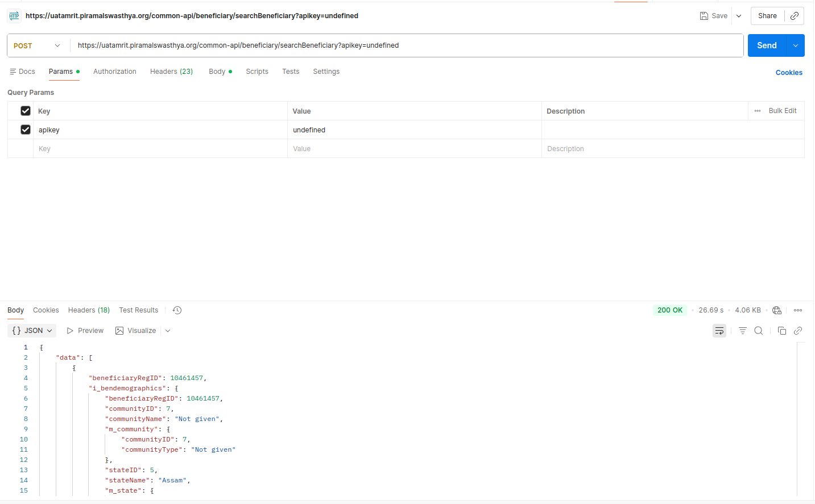Viewport: 815px width, 504px height.
Task: Toggle the wrap lines icon in response
Action: [719, 331]
